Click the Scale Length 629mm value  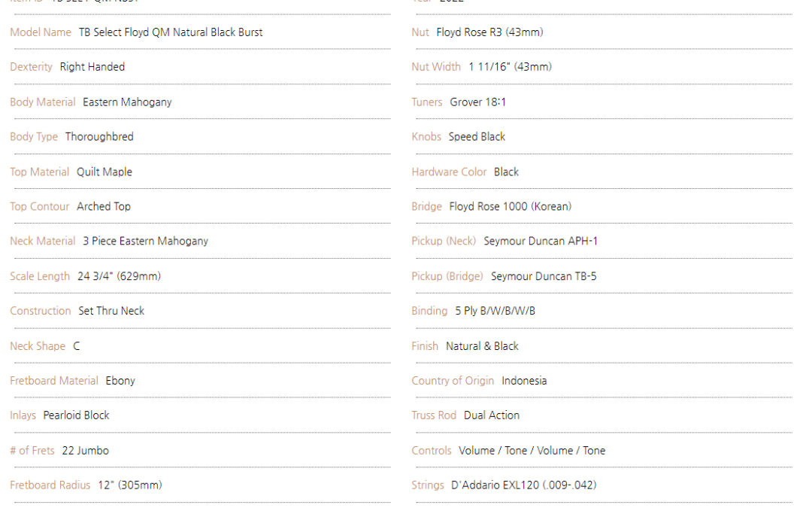pyautogui.click(x=119, y=276)
